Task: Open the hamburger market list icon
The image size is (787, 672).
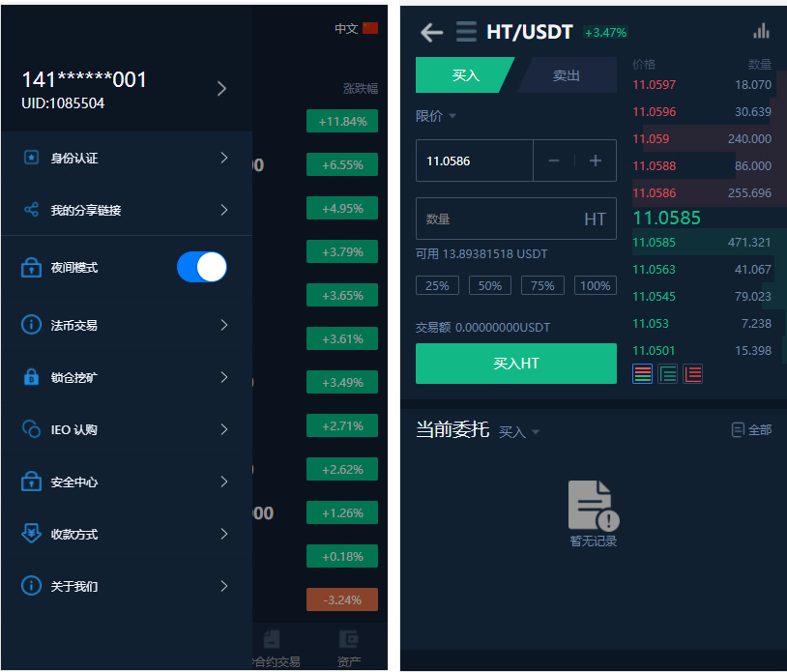Action: (x=466, y=32)
